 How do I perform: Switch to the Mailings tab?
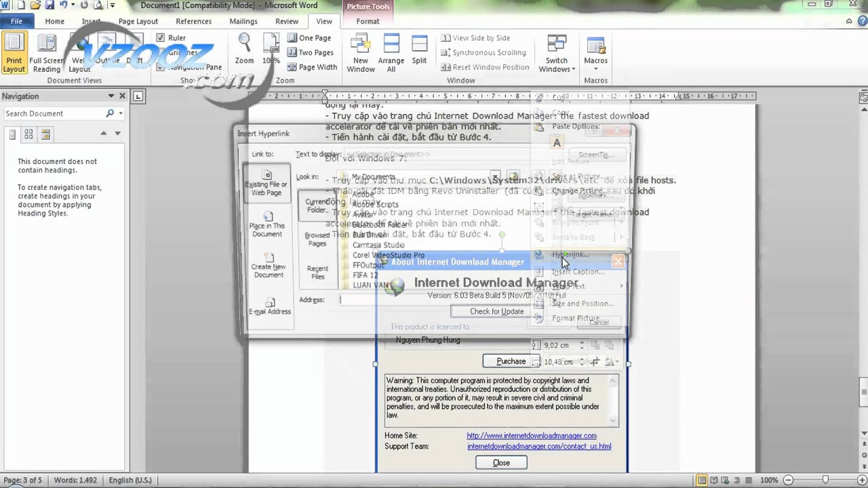pyautogui.click(x=243, y=21)
